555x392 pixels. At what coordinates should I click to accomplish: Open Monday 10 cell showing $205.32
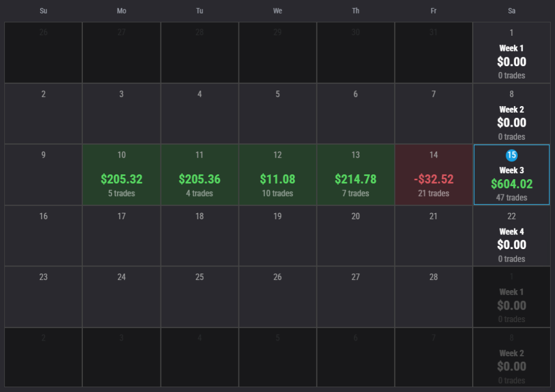click(121, 175)
